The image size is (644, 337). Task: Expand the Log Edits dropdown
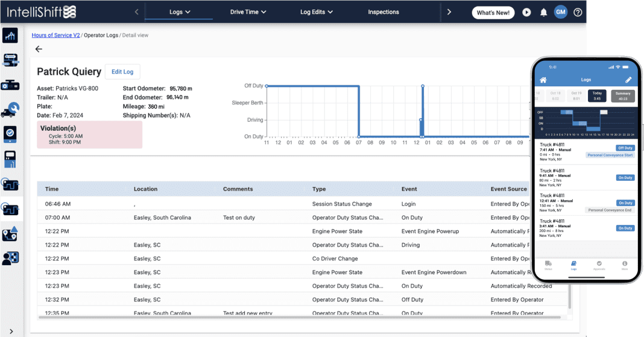pos(317,12)
